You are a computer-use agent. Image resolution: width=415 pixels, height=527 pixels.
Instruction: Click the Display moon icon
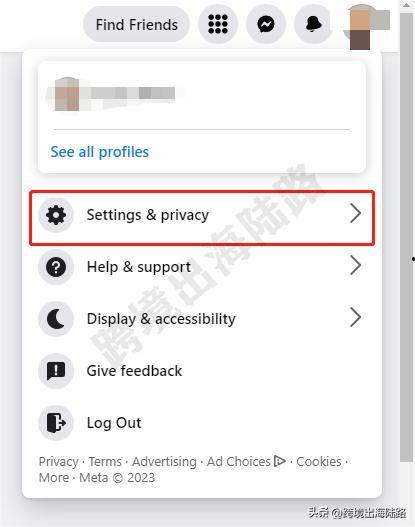tap(56, 319)
